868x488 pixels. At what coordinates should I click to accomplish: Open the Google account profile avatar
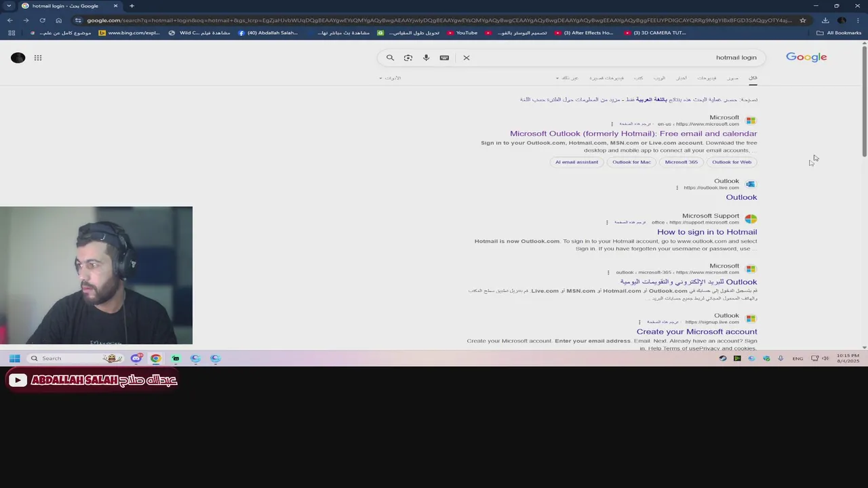(x=18, y=58)
